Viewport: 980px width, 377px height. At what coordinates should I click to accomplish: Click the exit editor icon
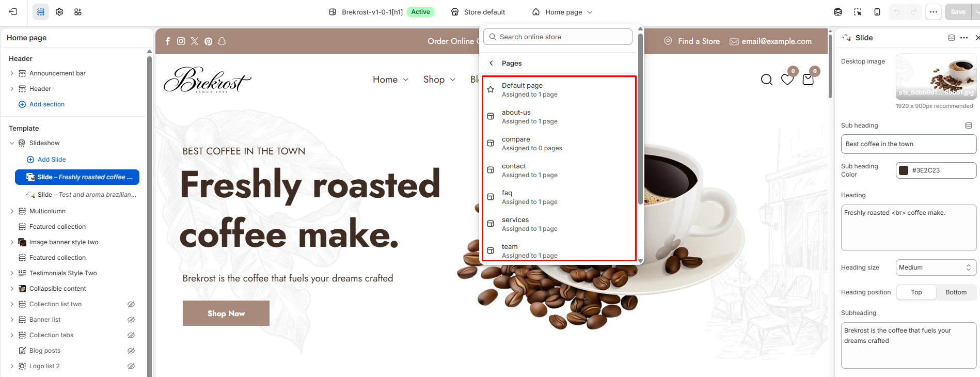13,12
